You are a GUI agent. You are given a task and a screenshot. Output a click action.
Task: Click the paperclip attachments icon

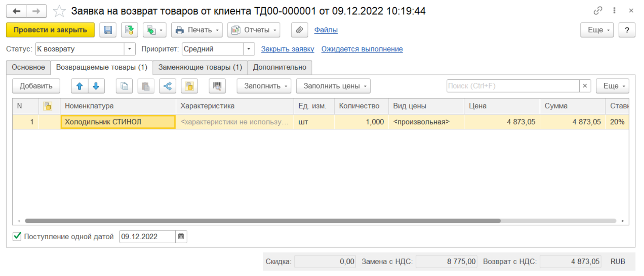click(299, 30)
